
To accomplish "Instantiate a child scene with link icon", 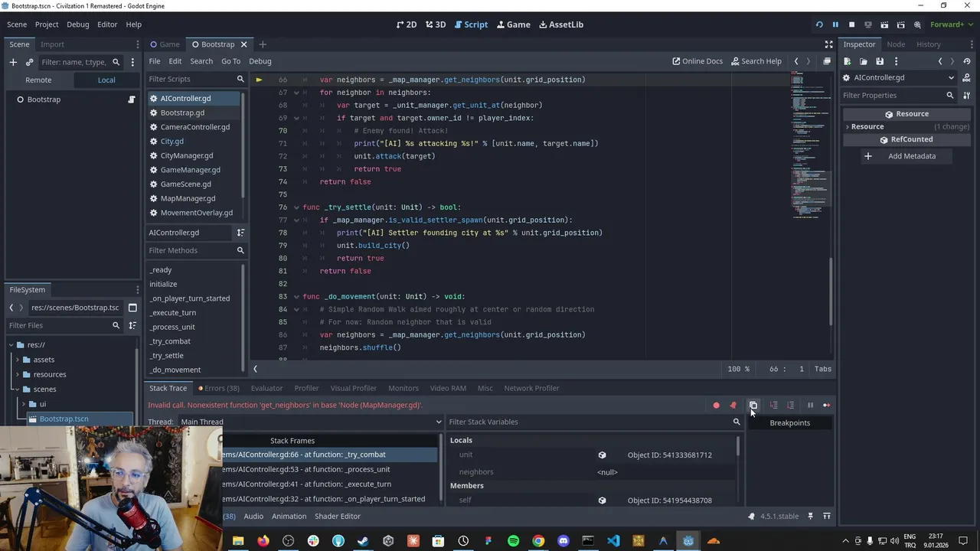I will coord(29,62).
